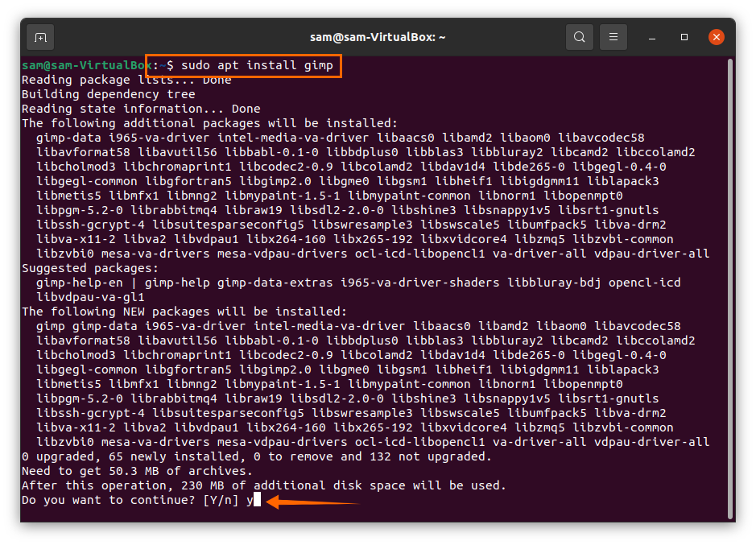The height and width of the screenshot is (545, 756).
Task: Click the cursor block after the typed y
Action: pyautogui.click(x=258, y=500)
